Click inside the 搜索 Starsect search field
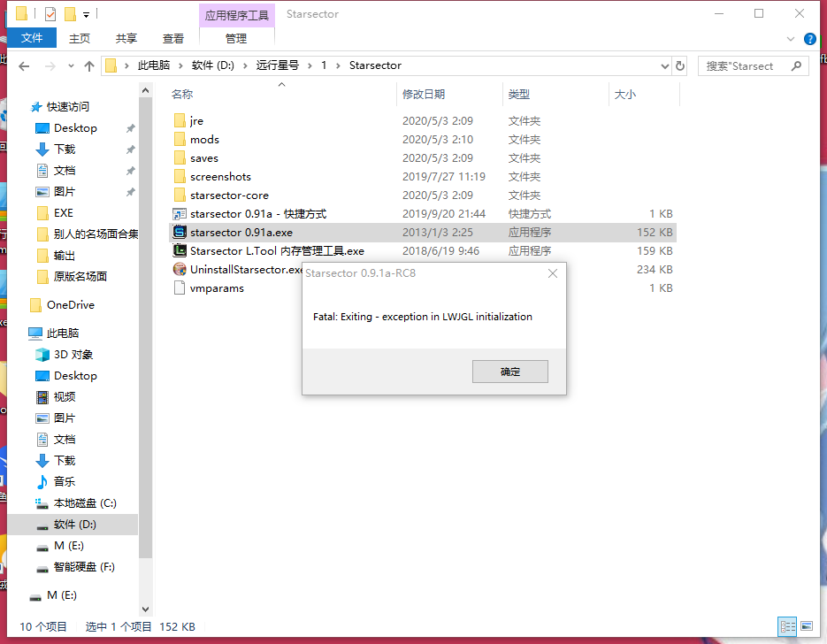The width and height of the screenshot is (827, 644). (743, 65)
